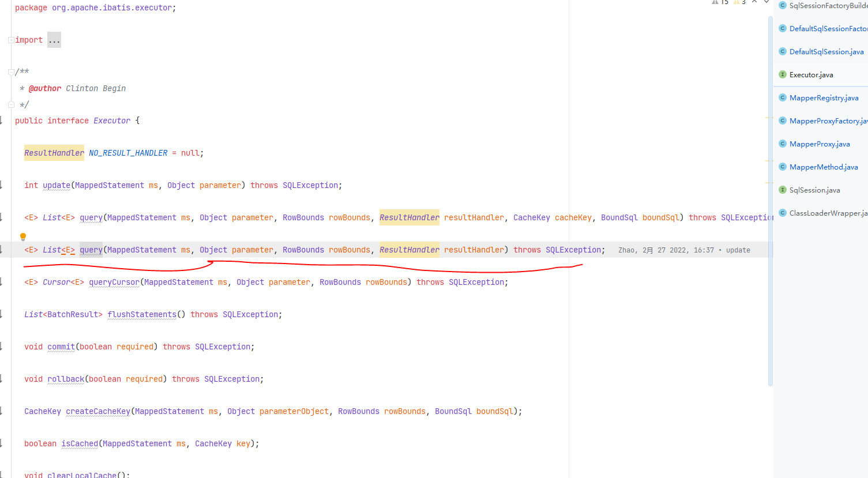Click the quick-fix light bulb icon

pos(23,236)
